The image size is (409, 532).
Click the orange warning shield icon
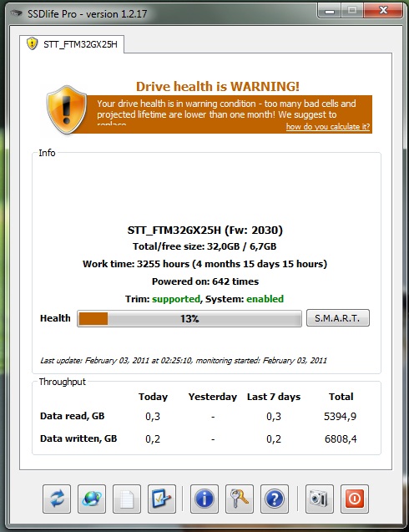pos(67,109)
